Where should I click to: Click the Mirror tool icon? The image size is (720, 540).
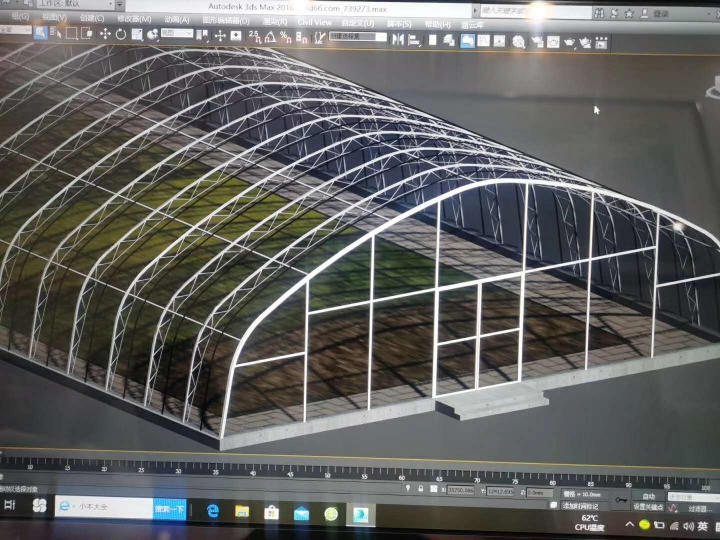tap(398, 39)
